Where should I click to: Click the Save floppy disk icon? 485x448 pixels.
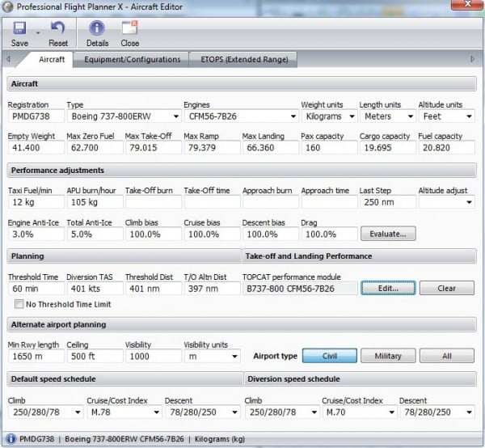[x=19, y=28]
